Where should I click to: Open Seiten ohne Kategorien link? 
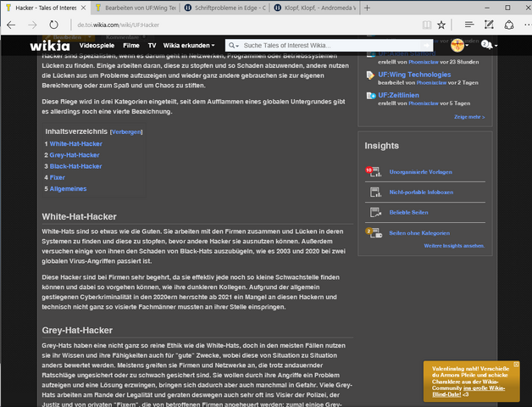coord(419,233)
